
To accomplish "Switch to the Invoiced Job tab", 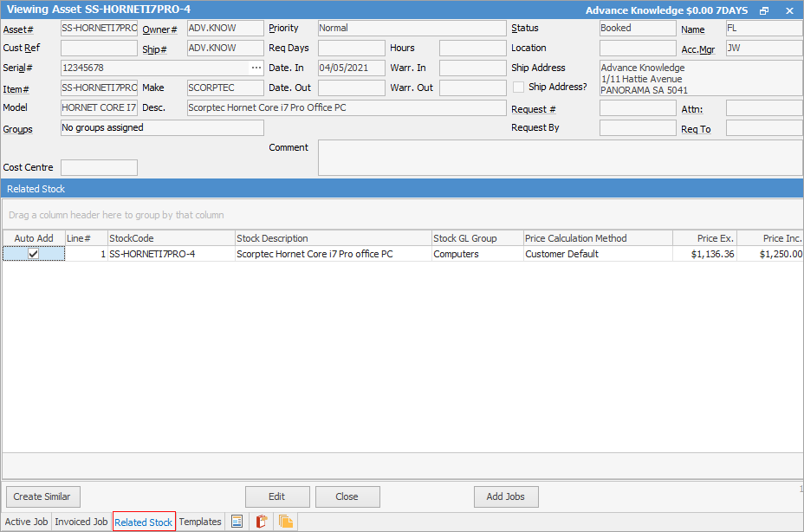I will tap(81, 522).
